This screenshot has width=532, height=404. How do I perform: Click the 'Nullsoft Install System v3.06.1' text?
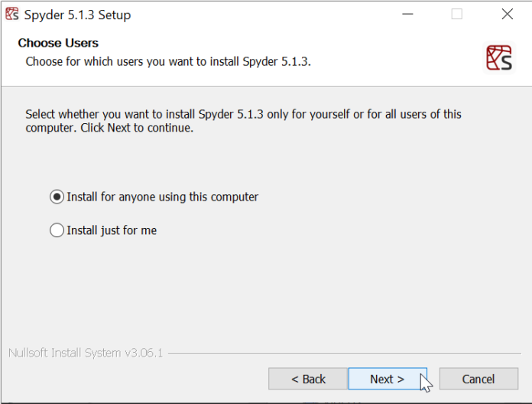pos(86,353)
